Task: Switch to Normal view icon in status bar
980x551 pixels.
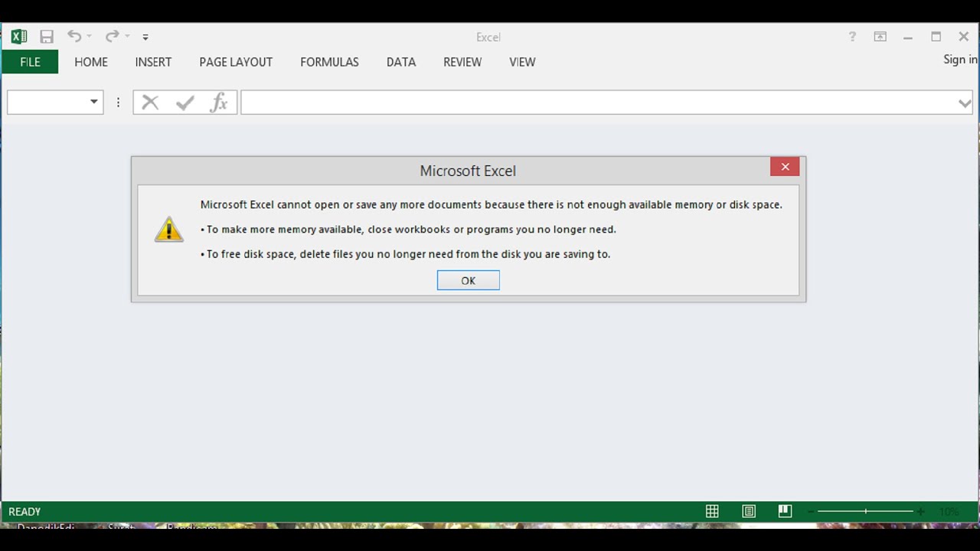Action: click(712, 511)
